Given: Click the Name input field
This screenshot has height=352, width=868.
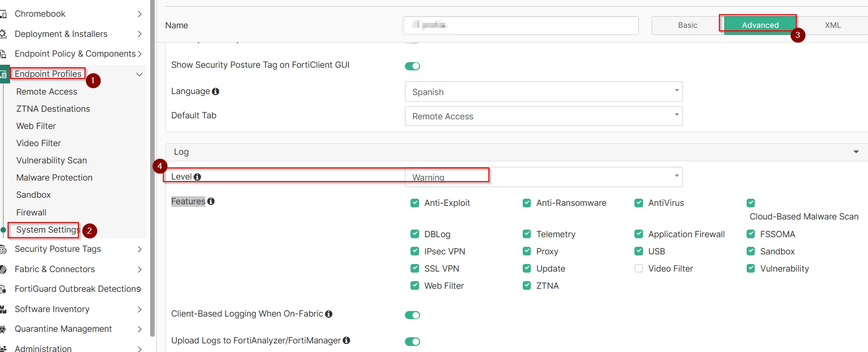Looking at the screenshot, I should click(521, 25).
